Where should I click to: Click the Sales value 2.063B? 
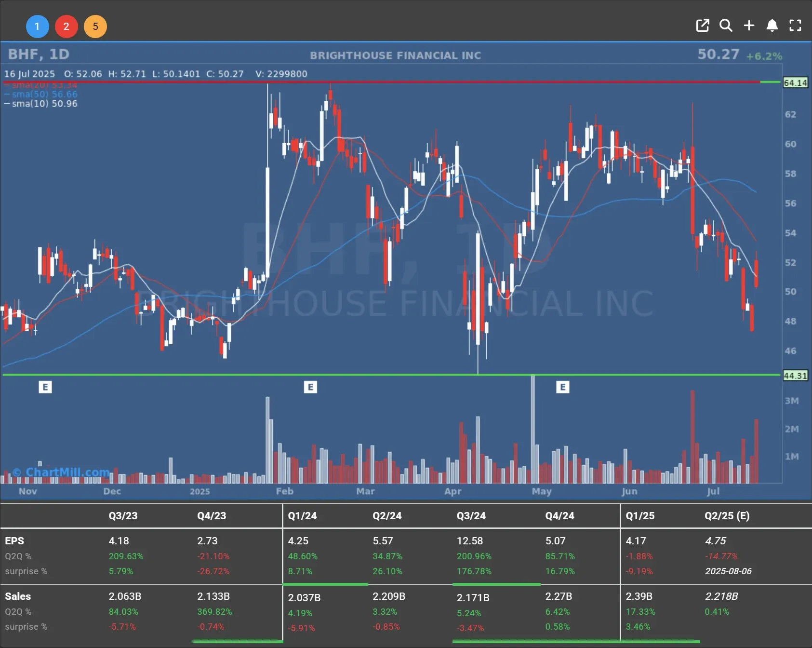(x=125, y=596)
